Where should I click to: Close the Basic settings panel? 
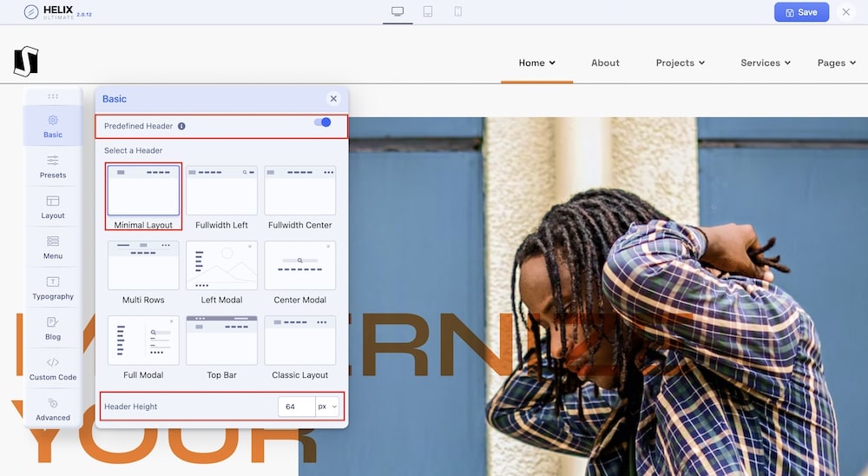pos(333,99)
